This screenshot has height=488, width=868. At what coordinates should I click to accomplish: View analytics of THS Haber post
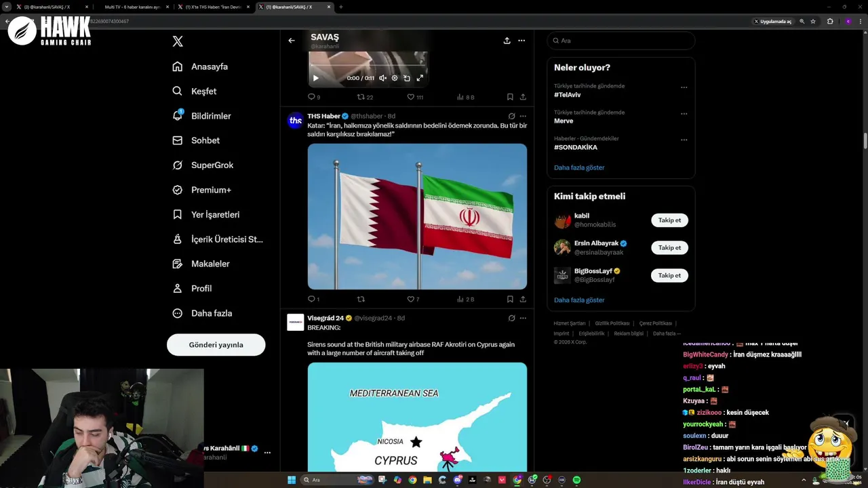click(x=466, y=299)
